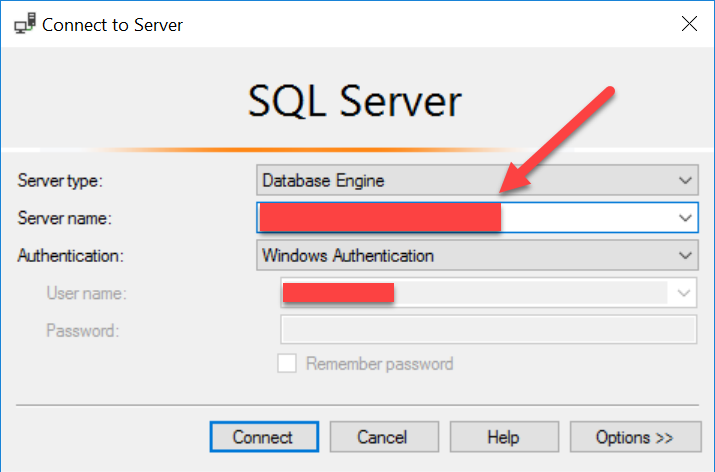Click the Server type label

(x=60, y=181)
